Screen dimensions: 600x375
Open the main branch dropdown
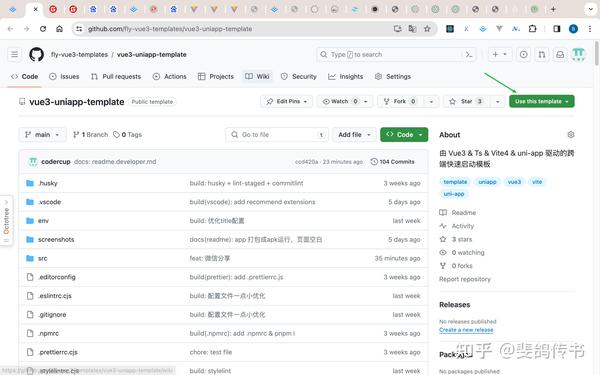[x=42, y=135]
